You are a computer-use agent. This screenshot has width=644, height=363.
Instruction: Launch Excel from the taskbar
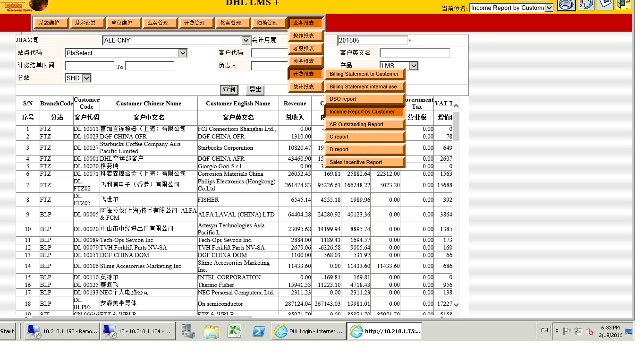pyautogui.click(x=235, y=331)
